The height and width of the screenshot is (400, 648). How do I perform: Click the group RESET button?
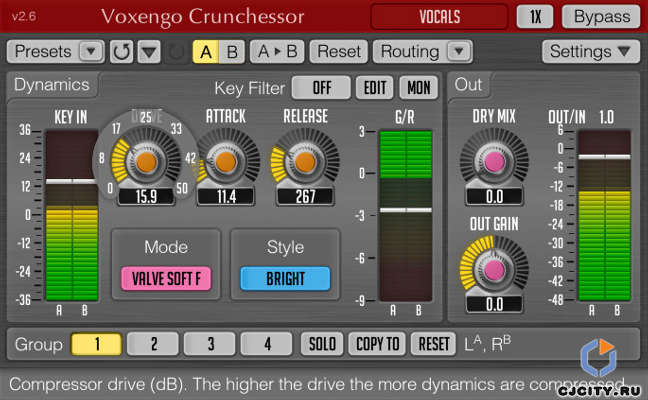[x=434, y=344]
